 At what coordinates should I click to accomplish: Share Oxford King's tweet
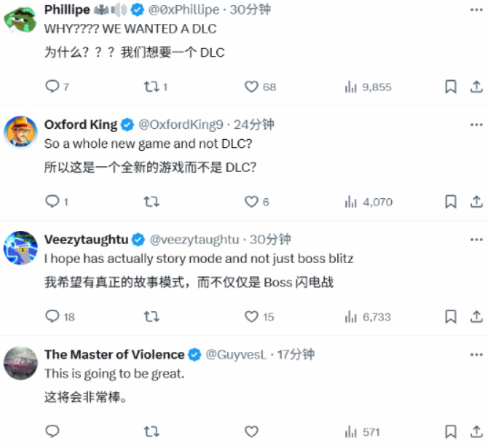tap(476, 202)
